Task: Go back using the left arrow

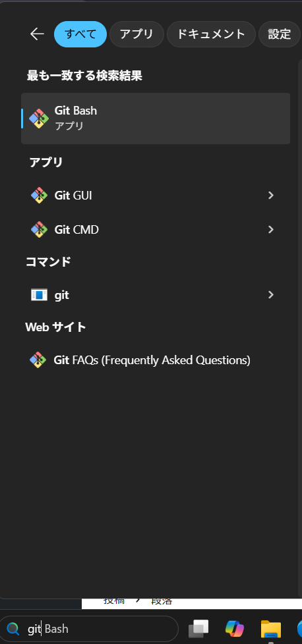Action: pyautogui.click(x=37, y=34)
